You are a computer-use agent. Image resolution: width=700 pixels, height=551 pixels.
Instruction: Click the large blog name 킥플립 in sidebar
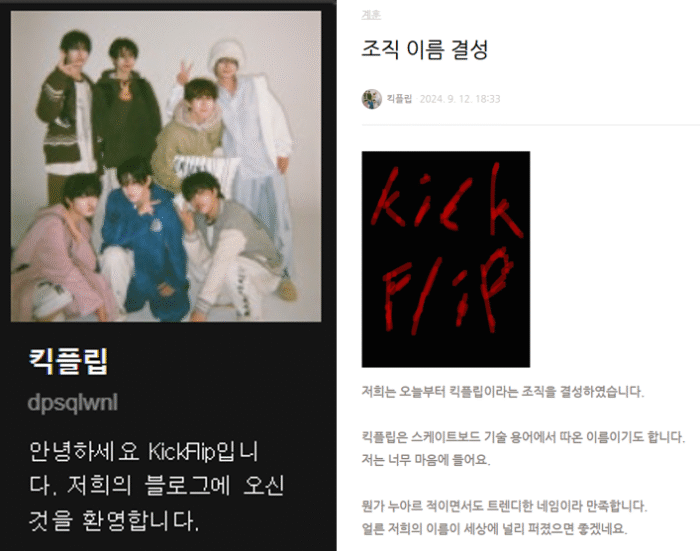68,361
